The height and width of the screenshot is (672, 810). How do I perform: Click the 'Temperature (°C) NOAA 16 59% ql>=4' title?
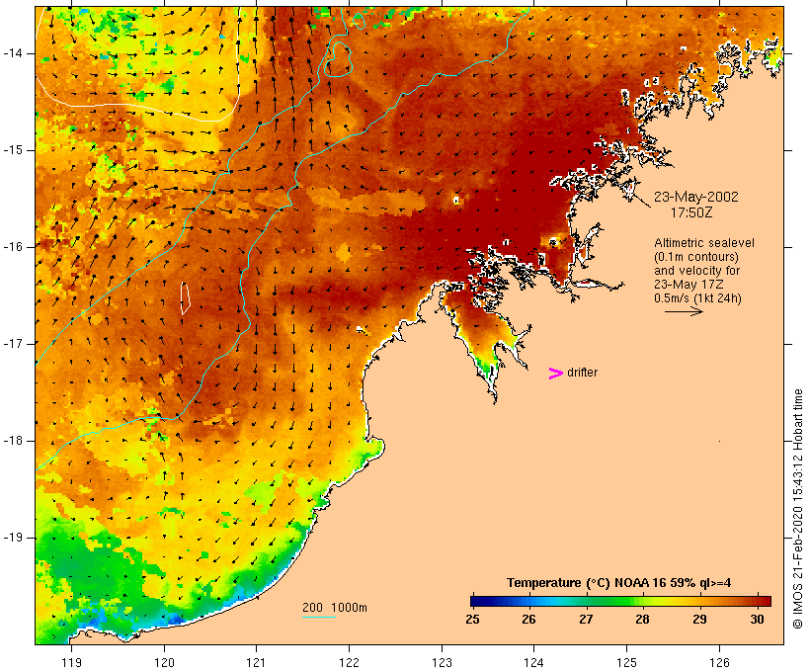click(619, 583)
